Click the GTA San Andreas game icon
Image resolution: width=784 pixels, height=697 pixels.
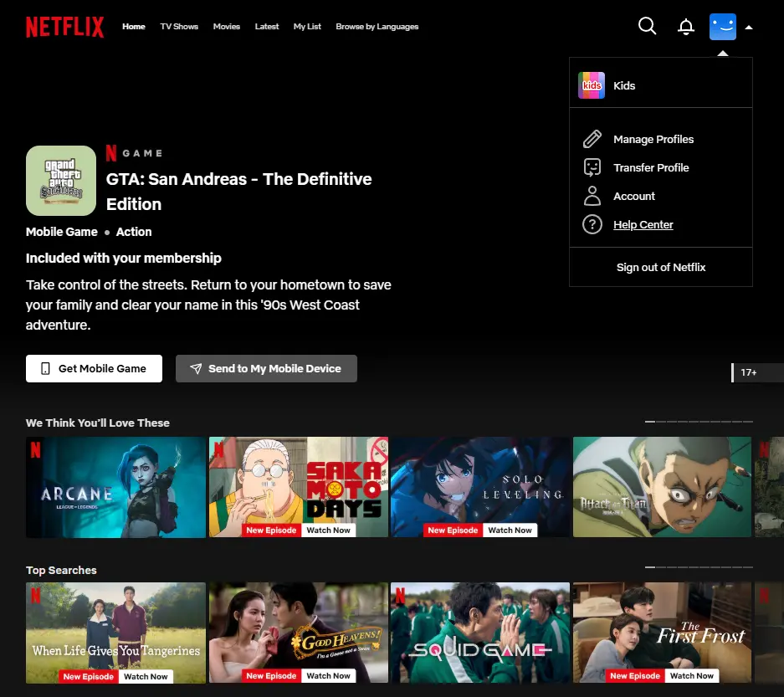pyautogui.click(x=61, y=181)
